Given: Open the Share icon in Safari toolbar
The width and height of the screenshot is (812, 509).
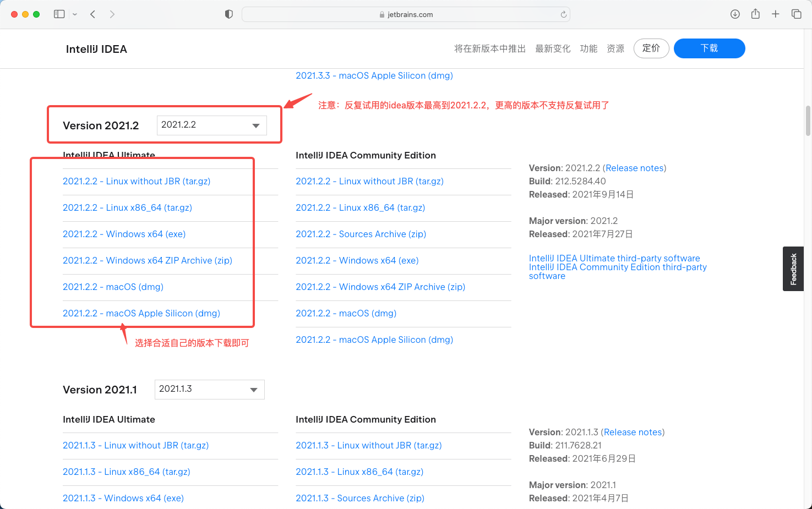Looking at the screenshot, I should click(x=755, y=14).
